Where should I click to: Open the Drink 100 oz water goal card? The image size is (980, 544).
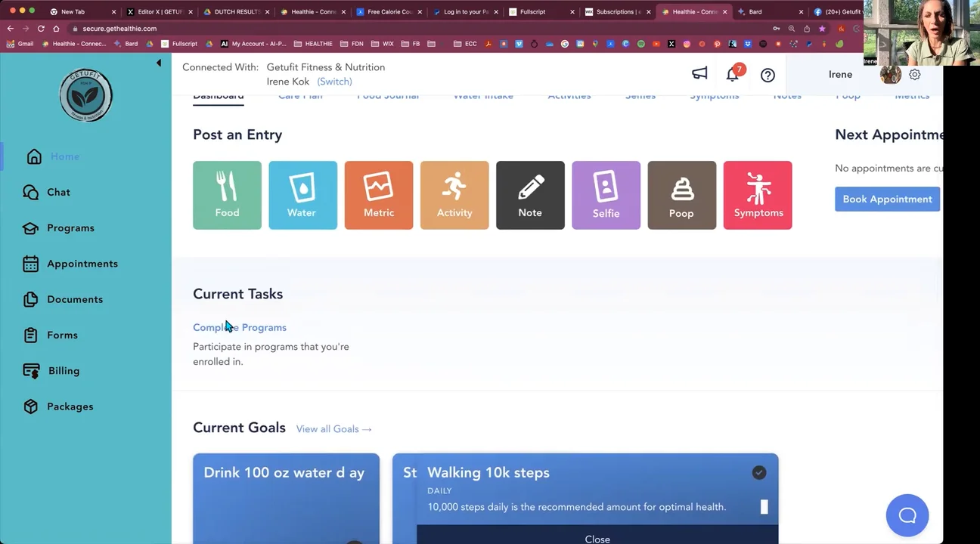coord(286,498)
